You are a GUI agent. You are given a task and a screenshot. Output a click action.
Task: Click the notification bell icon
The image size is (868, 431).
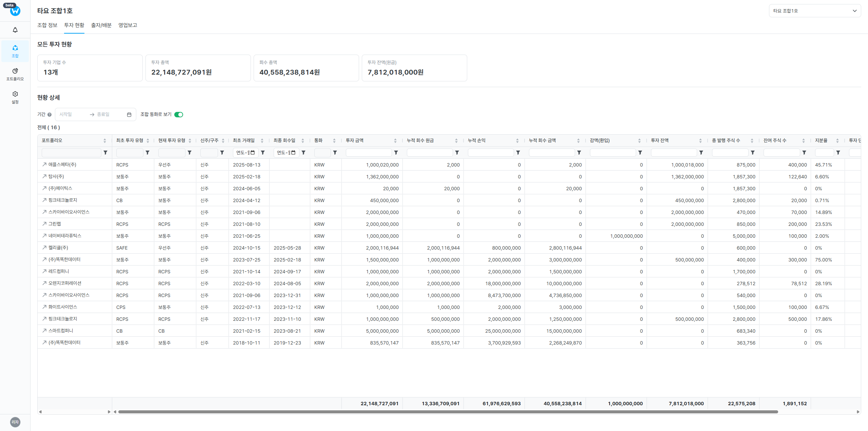tap(15, 30)
